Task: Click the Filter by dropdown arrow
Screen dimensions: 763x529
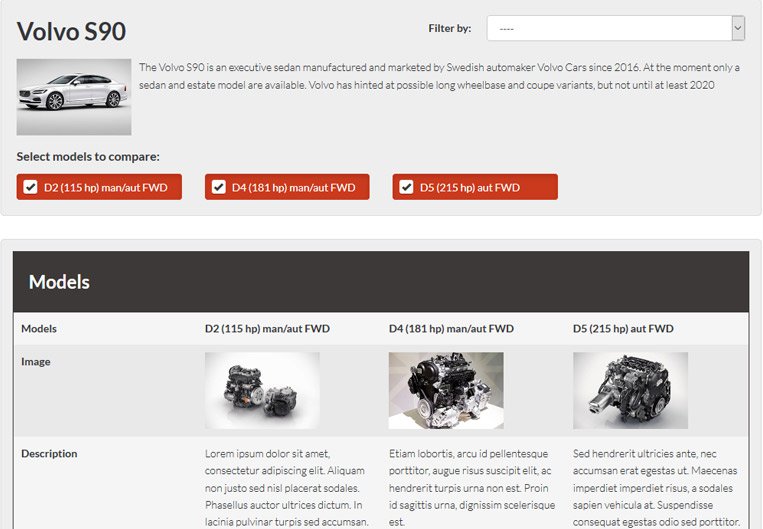Action: [738, 28]
